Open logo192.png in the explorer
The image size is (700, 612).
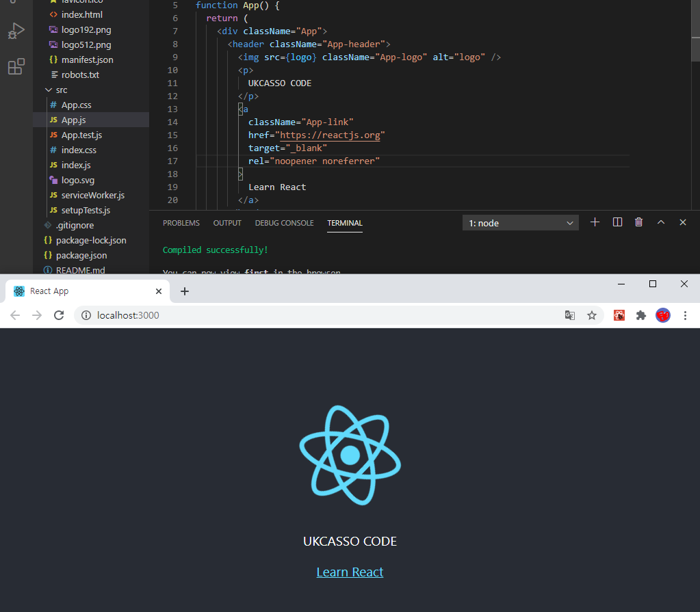click(x=86, y=30)
